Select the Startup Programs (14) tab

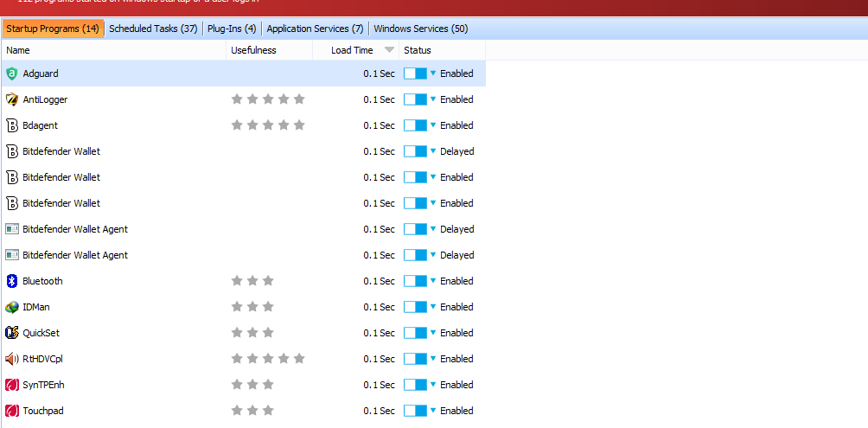click(53, 29)
